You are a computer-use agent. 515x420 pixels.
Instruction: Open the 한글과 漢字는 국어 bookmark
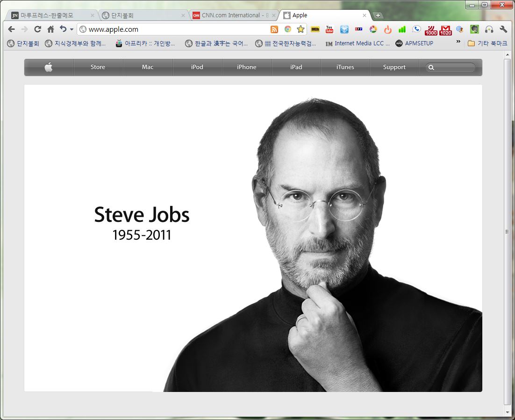click(x=216, y=43)
